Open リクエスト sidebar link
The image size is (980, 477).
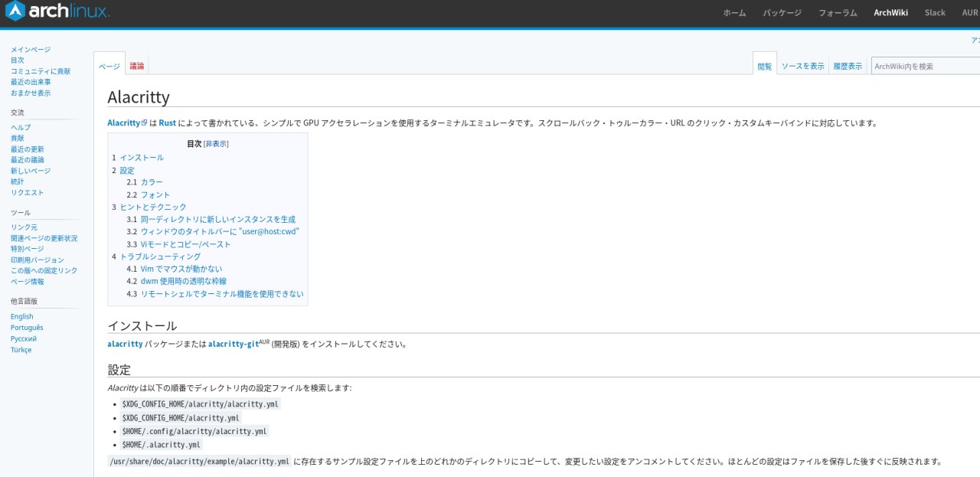click(x=28, y=192)
